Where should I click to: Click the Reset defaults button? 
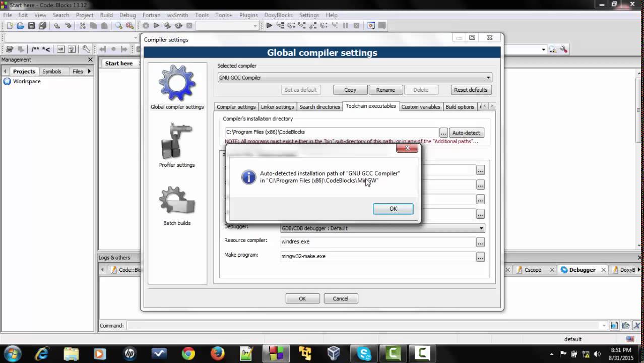[471, 90]
